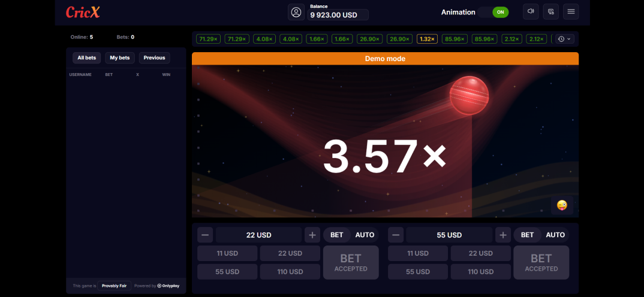
Task: Click the CricX logo
Action: pos(83,12)
